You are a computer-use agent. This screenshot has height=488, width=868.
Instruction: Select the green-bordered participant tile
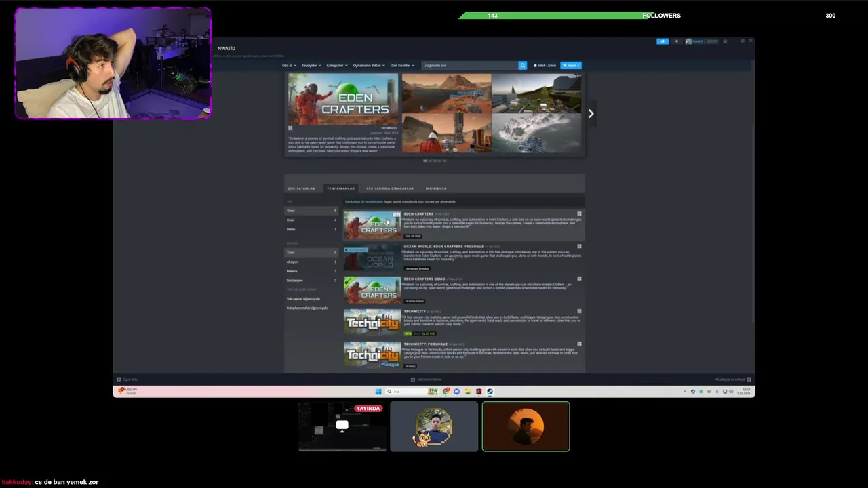click(x=526, y=426)
